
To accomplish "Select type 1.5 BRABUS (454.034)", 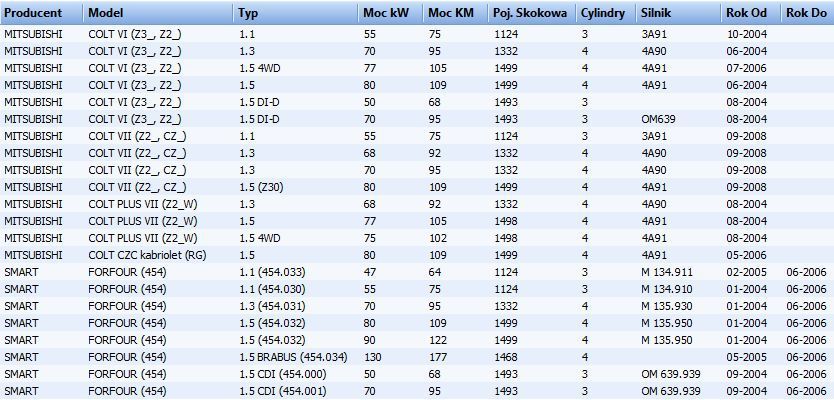I will 293,357.
